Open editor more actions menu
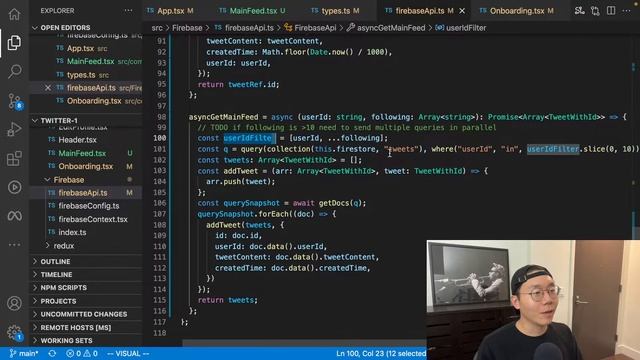Image resolution: width=640 pixels, height=360 pixels. (626, 11)
